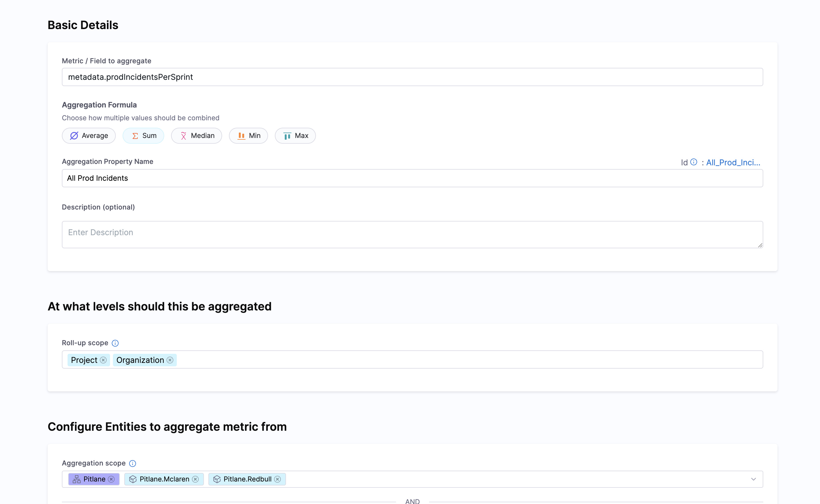Screen dimensions: 820x504
Task: Remove the Organization roll-up tag
Action: (170, 360)
